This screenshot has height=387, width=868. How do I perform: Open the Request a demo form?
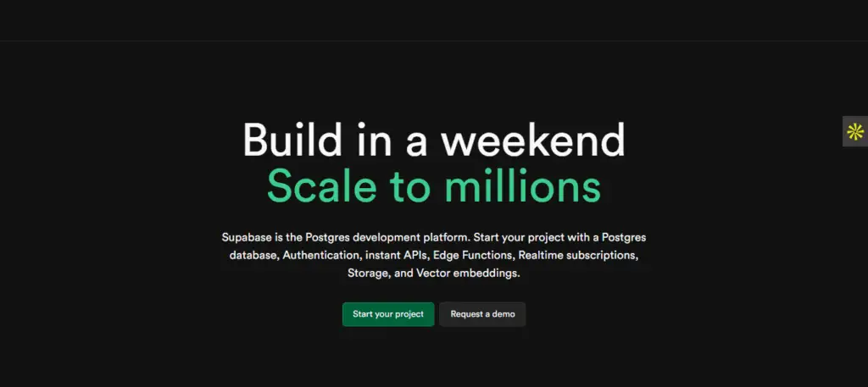click(x=482, y=314)
